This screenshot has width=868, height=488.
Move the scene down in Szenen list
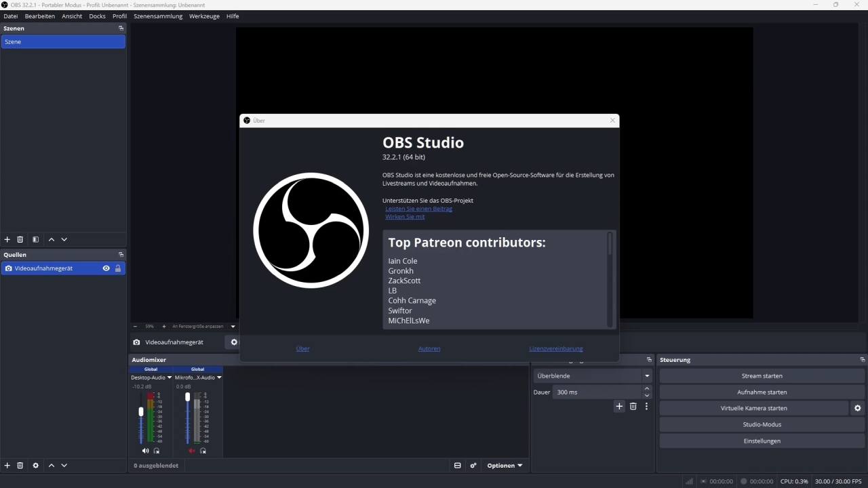64,239
